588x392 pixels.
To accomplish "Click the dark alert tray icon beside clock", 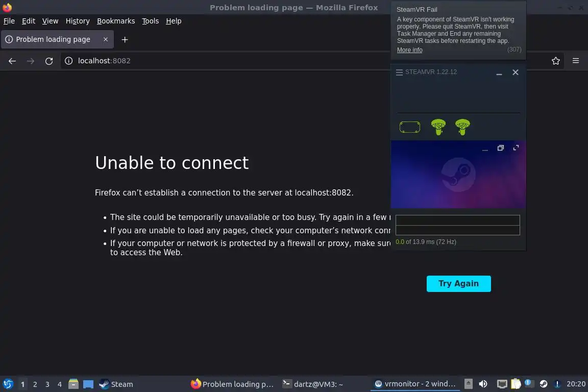I will coord(557,384).
